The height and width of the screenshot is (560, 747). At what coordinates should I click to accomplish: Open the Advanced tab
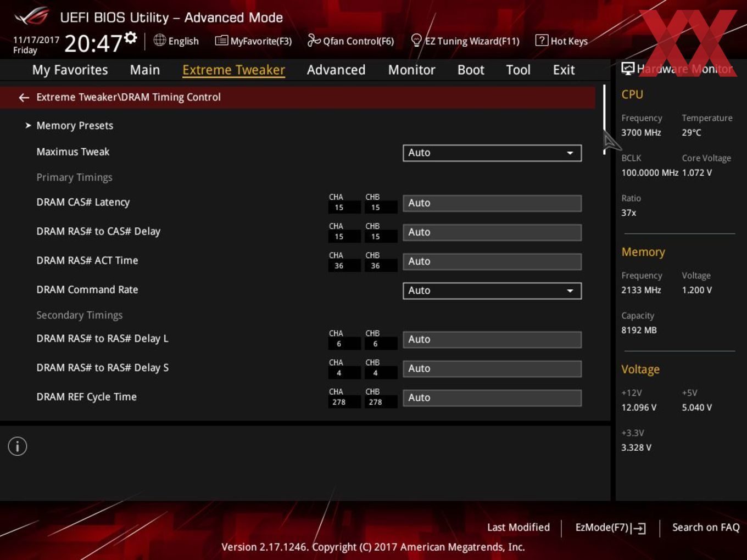coord(336,70)
